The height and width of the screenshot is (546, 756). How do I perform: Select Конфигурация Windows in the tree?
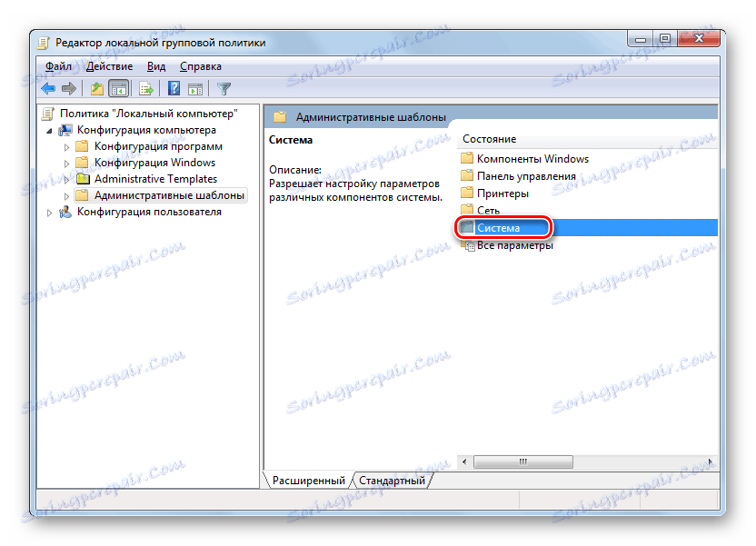point(154,163)
